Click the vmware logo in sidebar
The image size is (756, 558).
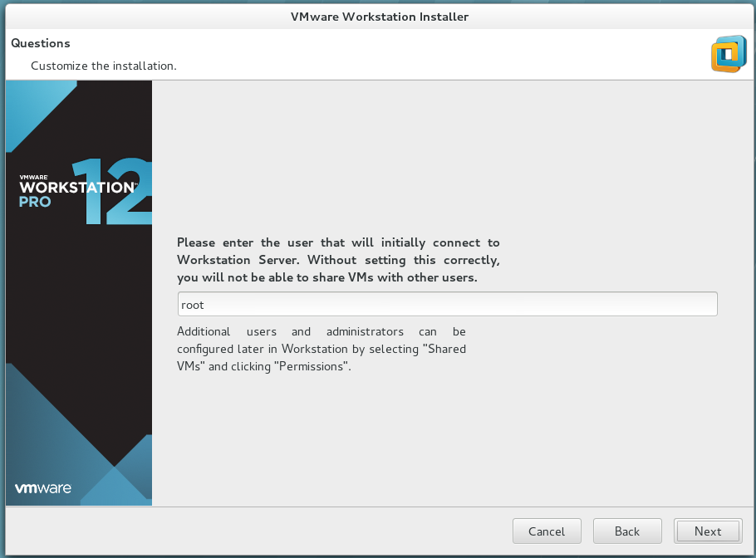(x=43, y=488)
